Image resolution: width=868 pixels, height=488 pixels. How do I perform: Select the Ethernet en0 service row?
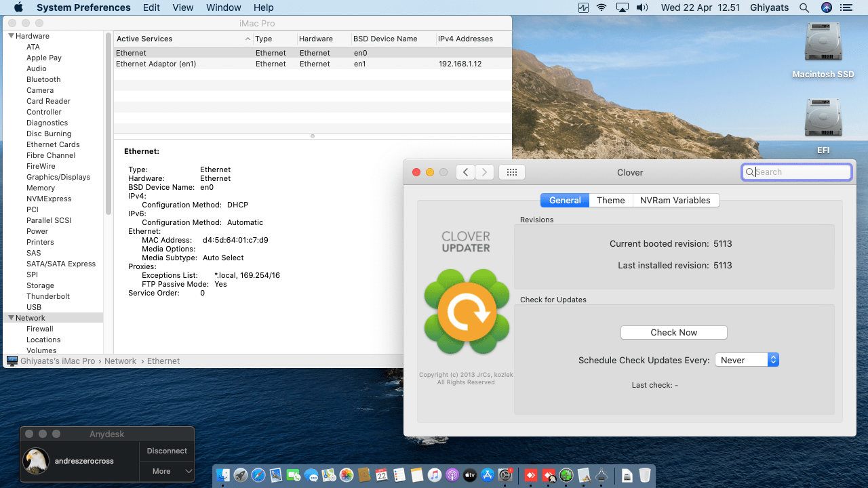click(313, 53)
